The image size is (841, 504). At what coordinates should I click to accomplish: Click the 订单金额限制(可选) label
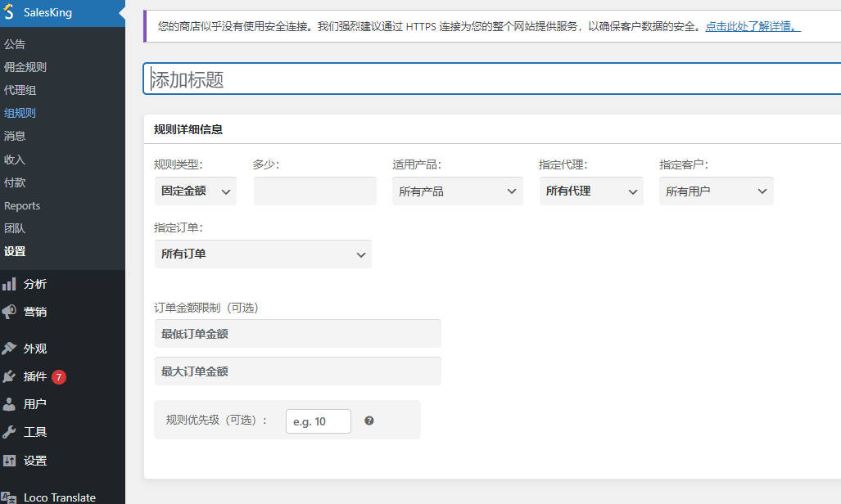point(206,308)
